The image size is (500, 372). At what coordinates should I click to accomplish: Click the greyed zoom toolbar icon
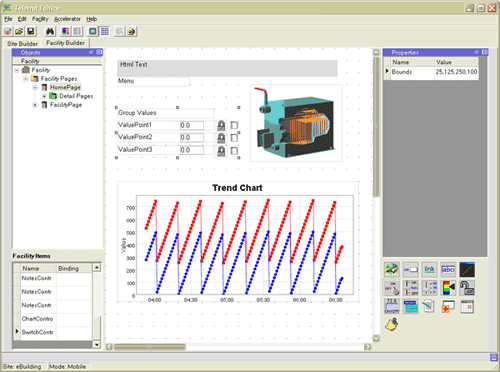(x=119, y=31)
